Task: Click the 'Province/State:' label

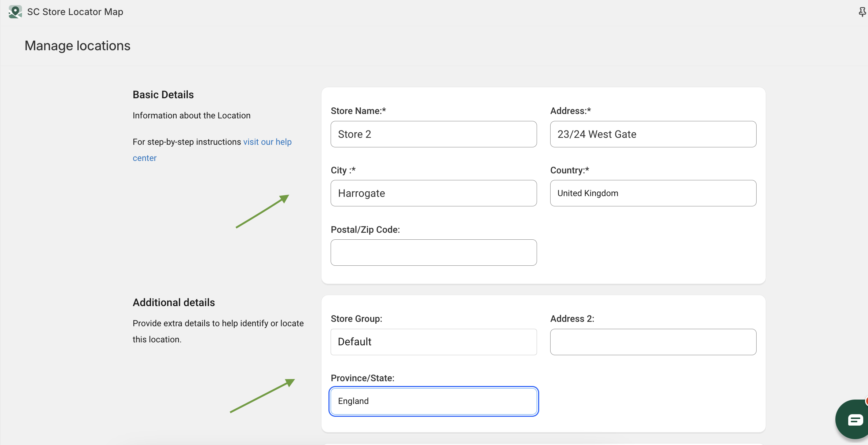Action: (362, 378)
